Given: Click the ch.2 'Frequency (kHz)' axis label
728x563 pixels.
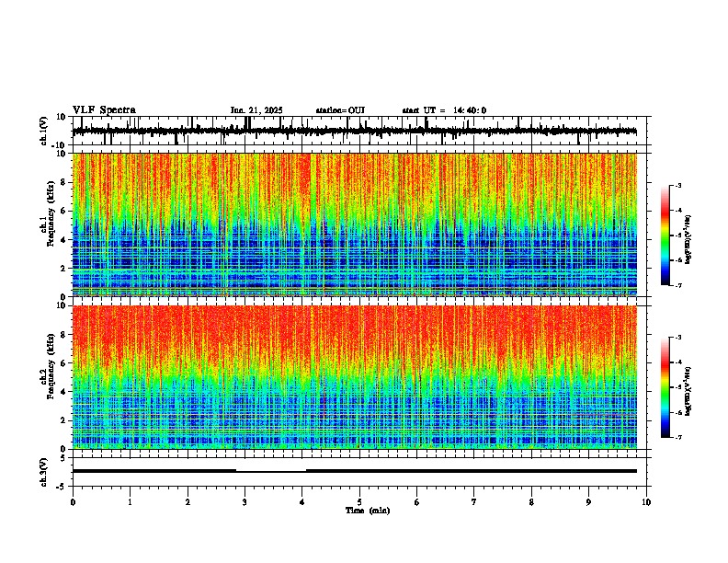Looking at the screenshot, I should point(51,366).
